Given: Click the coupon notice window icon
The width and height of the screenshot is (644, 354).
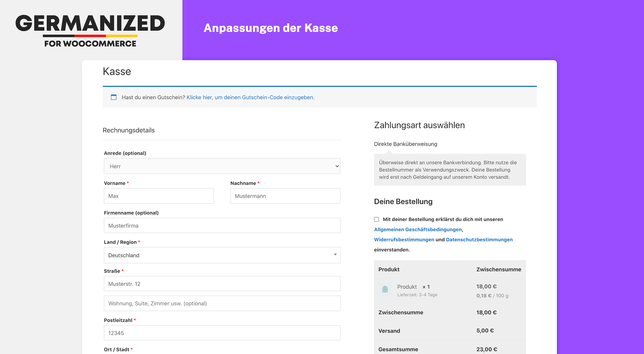Looking at the screenshot, I should [x=114, y=97].
